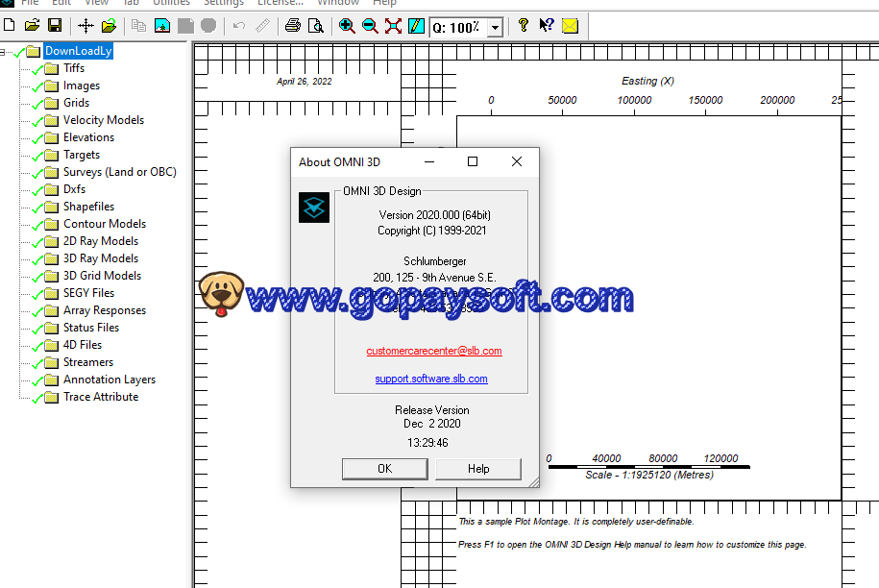Select the Streamers tree item
Screen dimensions: 879x588
pos(88,362)
